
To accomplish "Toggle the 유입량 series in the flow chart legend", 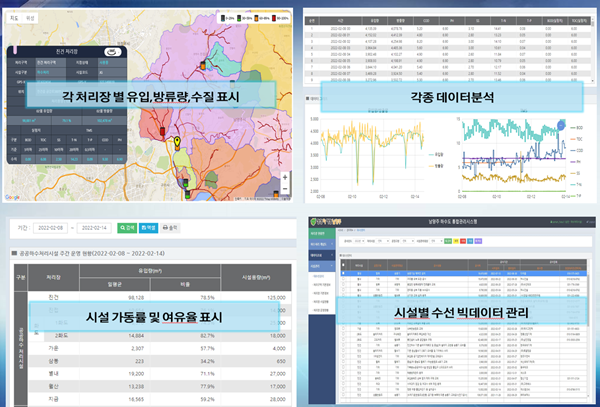I will pos(438,155).
